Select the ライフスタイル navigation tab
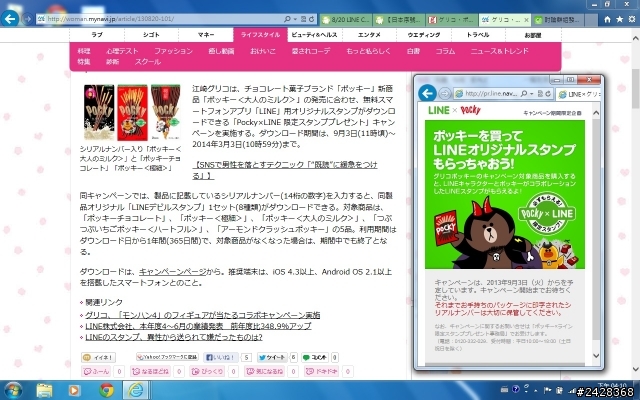 [x=260, y=35]
